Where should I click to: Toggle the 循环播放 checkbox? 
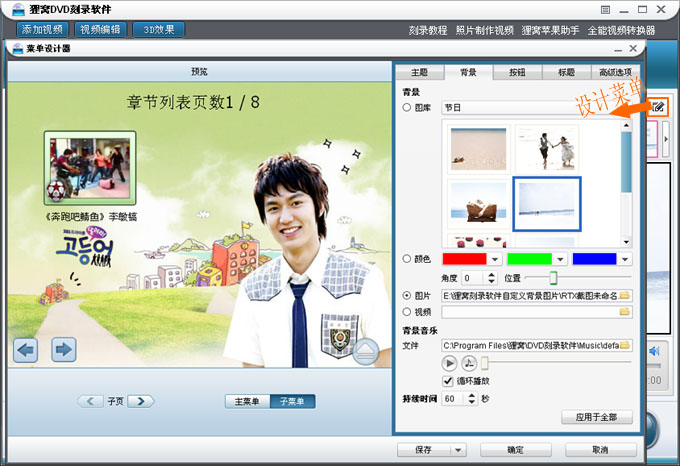tap(448, 381)
